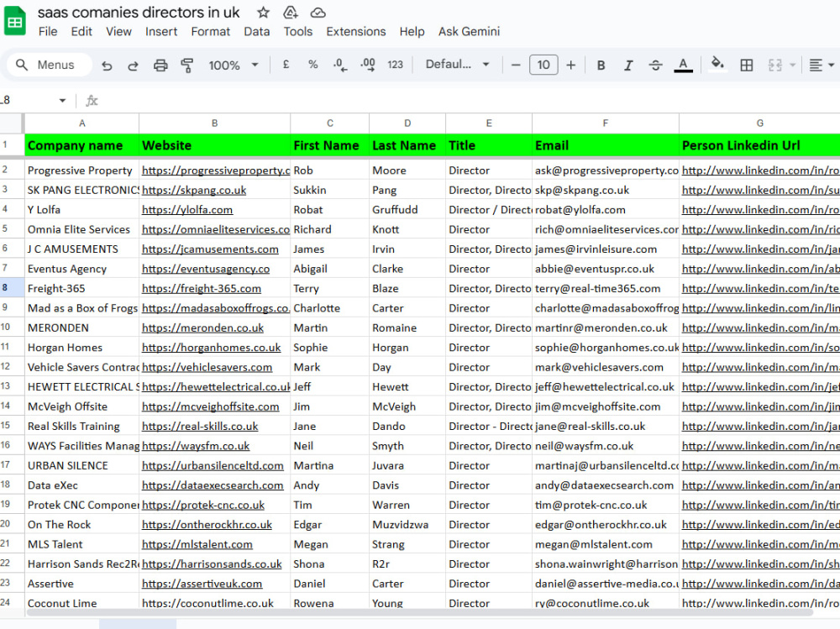Open borders menu
This screenshot has width=840, height=629.
click(746, 66)
